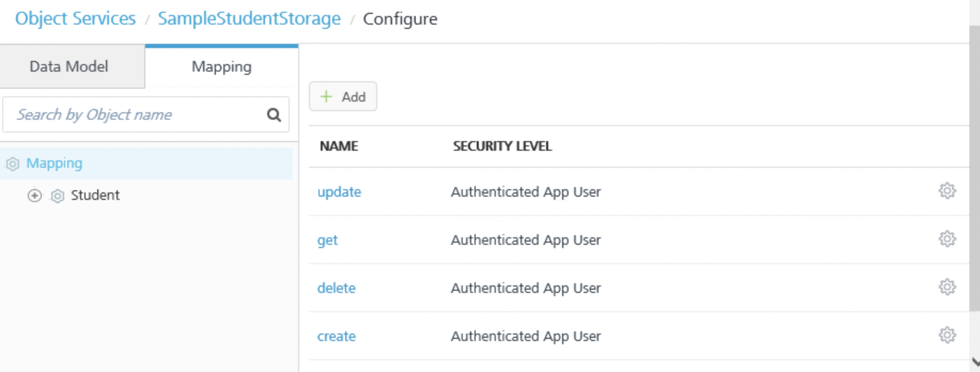Open settings gear for get row

[947, 239]
